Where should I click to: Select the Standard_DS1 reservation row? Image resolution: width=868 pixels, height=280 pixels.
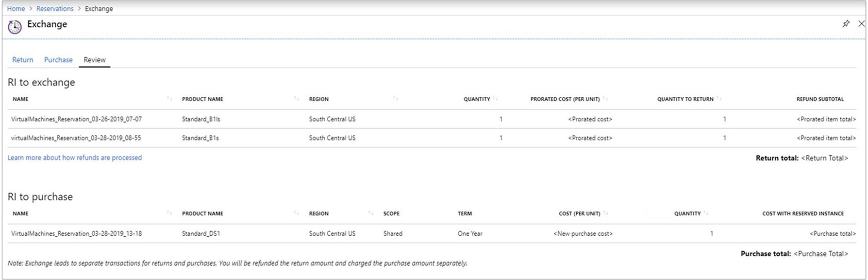click(x=201, y=234)
